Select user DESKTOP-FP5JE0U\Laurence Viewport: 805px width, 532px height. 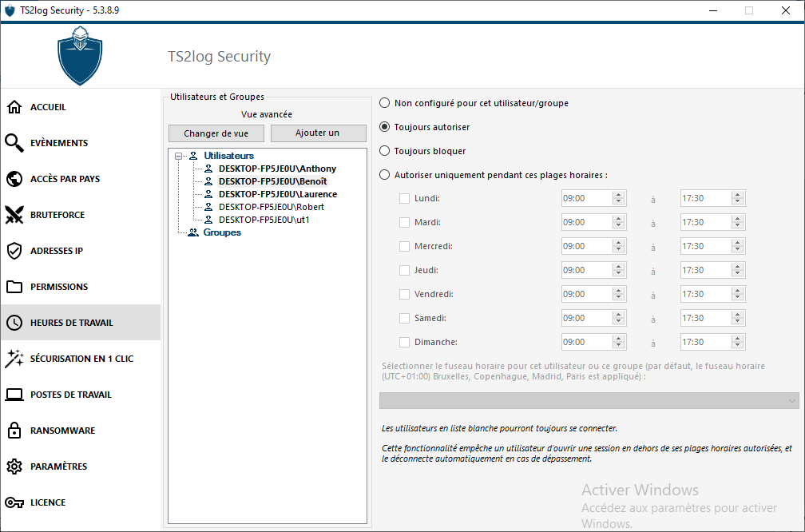click(x=278, y=194)
